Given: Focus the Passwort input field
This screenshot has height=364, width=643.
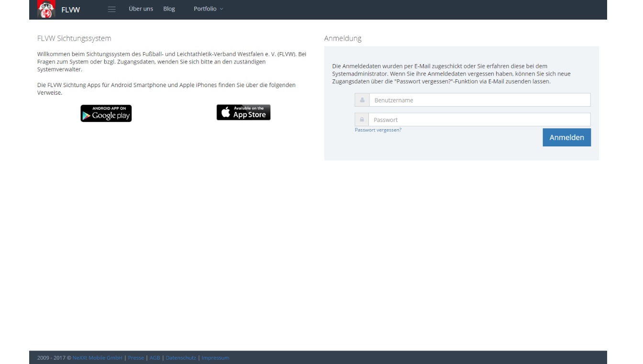Looking at the screenshot, I should tap(479, 120).
